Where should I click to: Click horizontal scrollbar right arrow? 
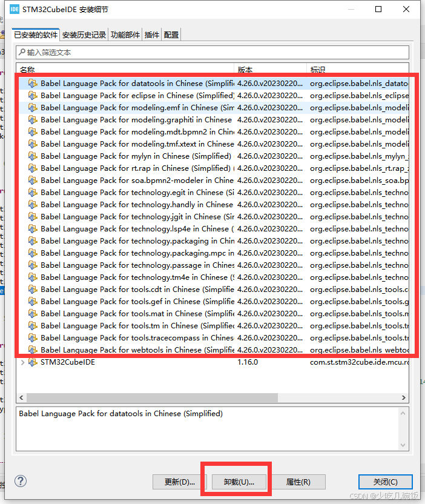tap(404, 397)
